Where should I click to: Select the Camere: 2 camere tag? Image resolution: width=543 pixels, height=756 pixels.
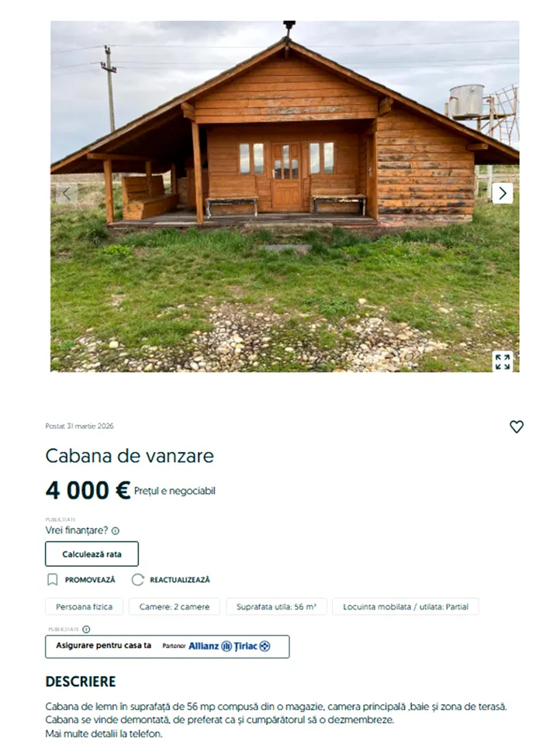(x=174, y=606)
